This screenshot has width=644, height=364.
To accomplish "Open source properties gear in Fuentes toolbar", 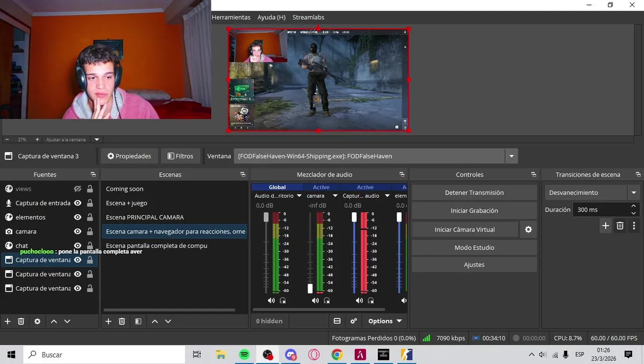I will 37,321.
